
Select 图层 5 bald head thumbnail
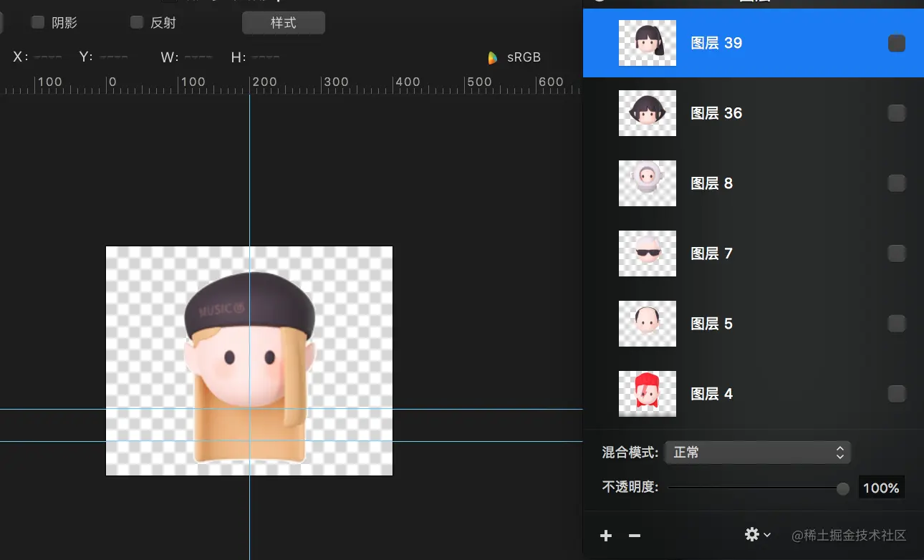click(x=648, y=324)
